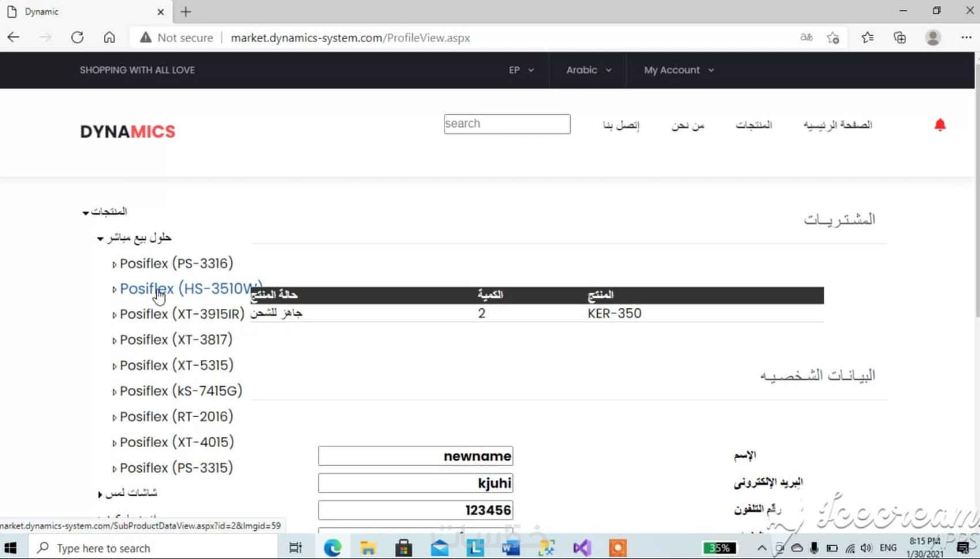The height and width of the screenshot is (559, 980).
Task: Open the Windows Start menu
Action: tap(10, 547)
